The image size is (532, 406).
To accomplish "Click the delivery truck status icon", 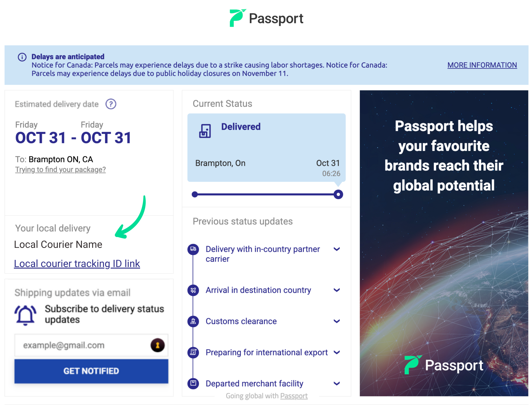I will click(x=193, y=249).
